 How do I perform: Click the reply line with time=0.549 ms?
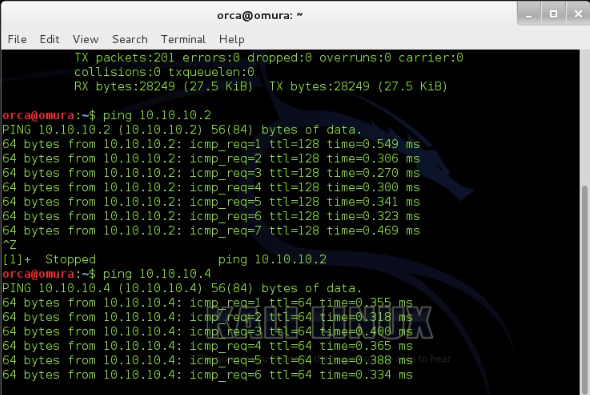(211, 144)
